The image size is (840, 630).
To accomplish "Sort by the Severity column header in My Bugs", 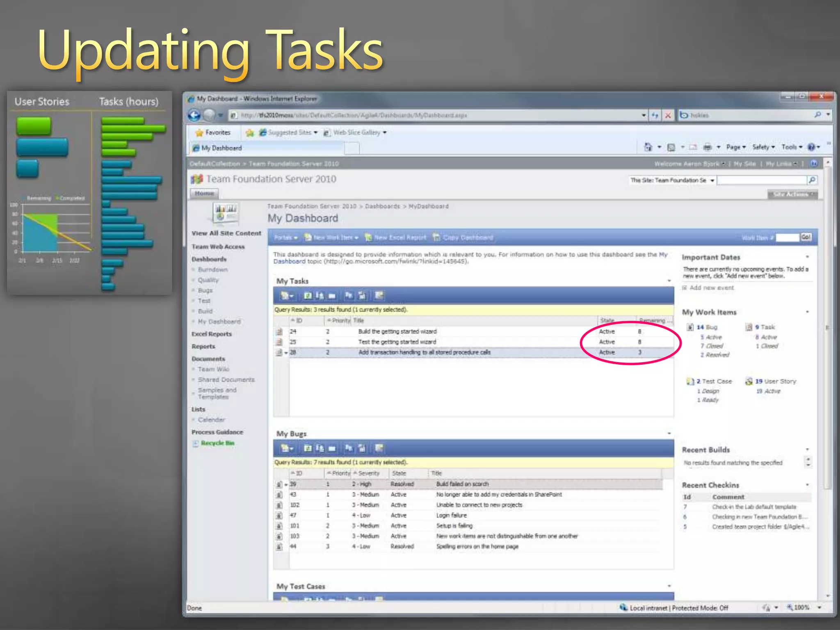I will pyautogui.click(x=368, y=473).
